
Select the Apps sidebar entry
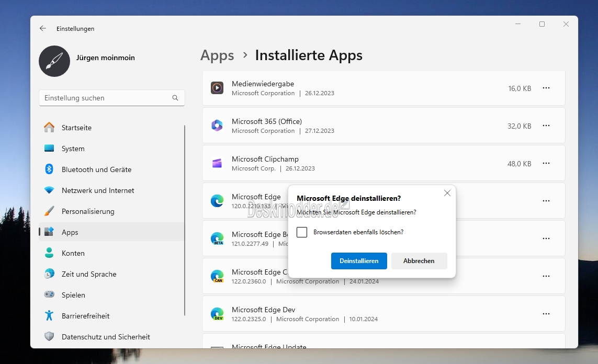[x=111, y=232]
